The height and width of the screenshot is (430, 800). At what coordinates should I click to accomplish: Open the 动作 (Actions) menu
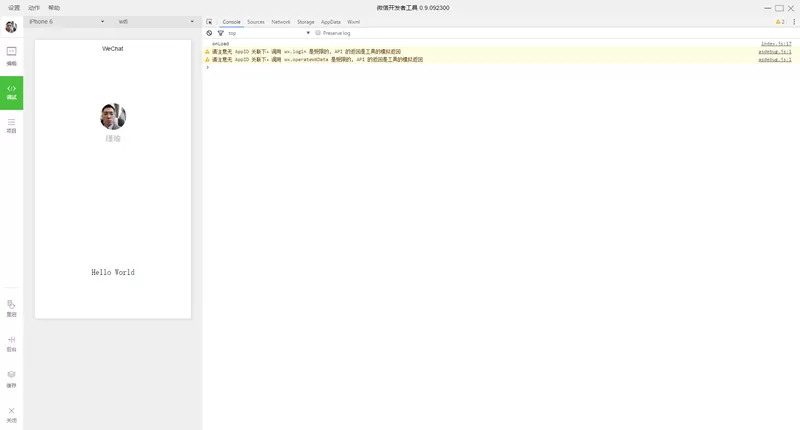[x=34, y=8]
